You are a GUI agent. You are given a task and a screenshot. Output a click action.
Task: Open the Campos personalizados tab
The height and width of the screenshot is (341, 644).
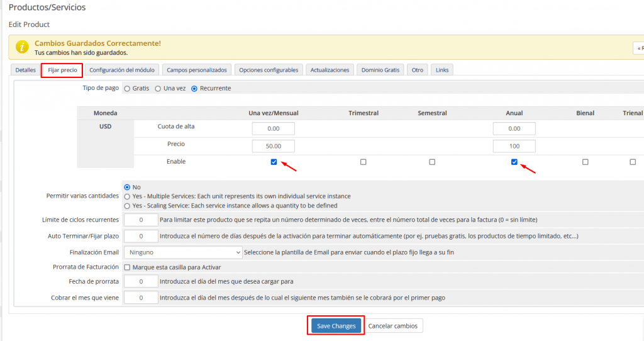coord(197,70)
